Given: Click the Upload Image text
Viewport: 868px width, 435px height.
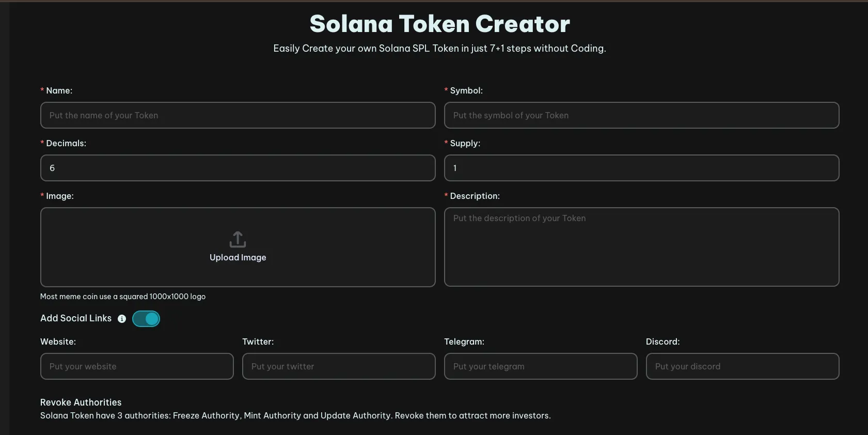Looking at the screenshot, I should pyautogui.click(x=238, y=257).
